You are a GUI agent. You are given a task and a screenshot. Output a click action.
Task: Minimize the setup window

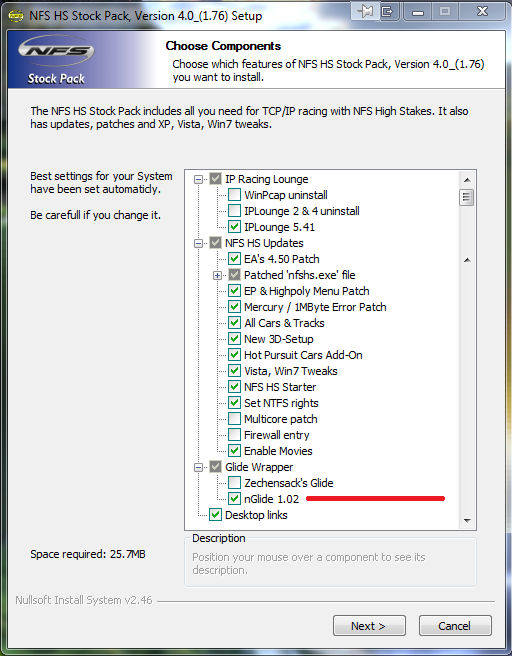click(417, 11)
